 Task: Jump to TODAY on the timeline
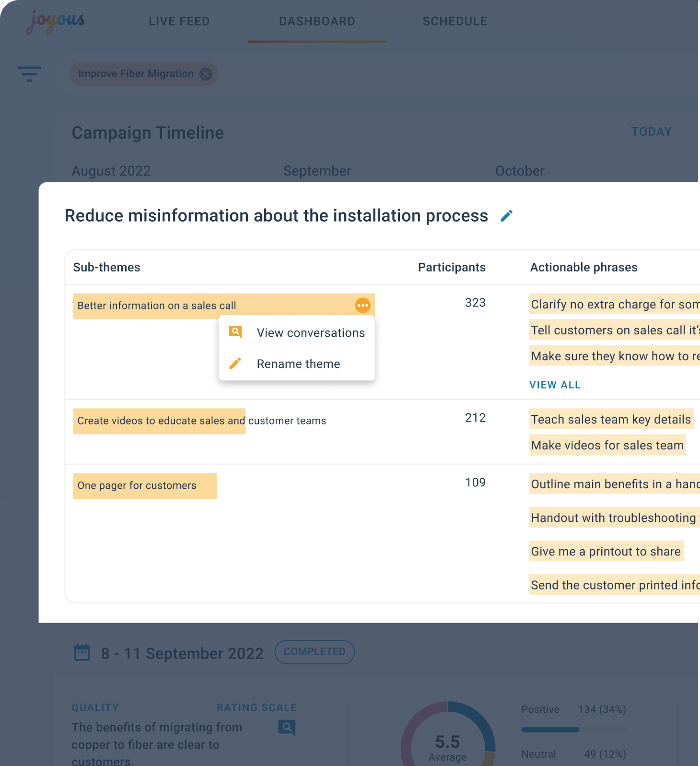click(651, 132)
